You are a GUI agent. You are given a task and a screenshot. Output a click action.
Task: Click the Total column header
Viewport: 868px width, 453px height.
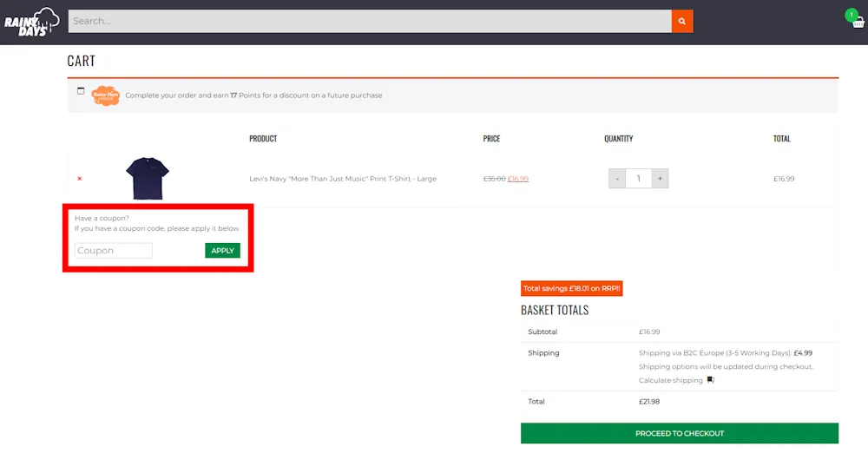782,139
